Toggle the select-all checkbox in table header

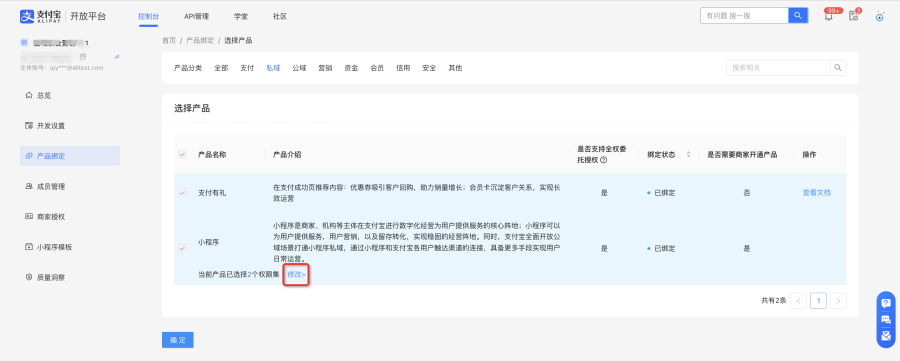[x=182, y=154]
